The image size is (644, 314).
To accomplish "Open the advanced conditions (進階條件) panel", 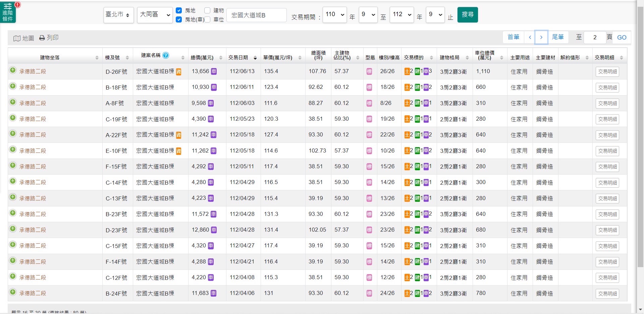I will [8, 12].
